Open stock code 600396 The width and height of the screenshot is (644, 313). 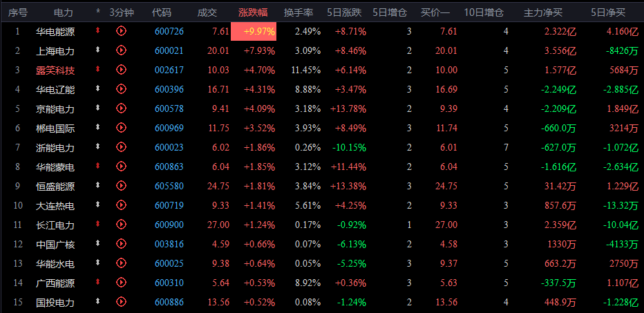coord(169,90)
